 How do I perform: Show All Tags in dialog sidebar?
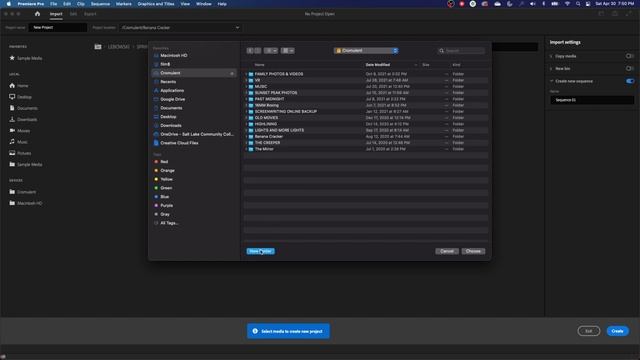166,223
